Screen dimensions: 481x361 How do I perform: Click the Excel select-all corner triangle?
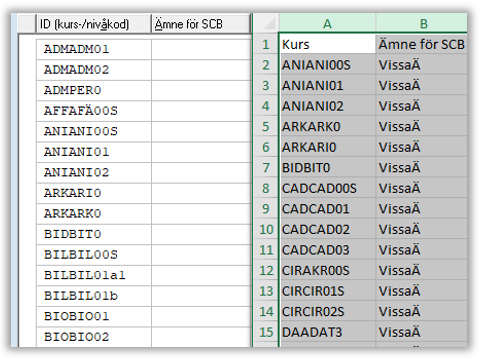point(269,23)
